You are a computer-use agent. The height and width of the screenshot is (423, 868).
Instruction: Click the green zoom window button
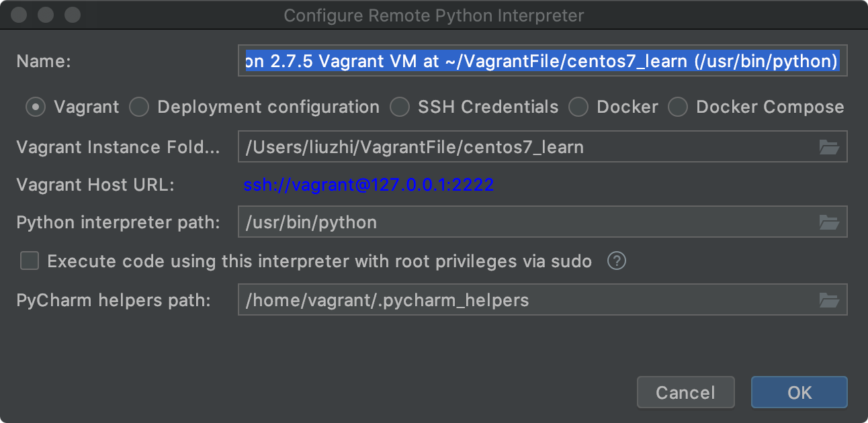point(71,15)
